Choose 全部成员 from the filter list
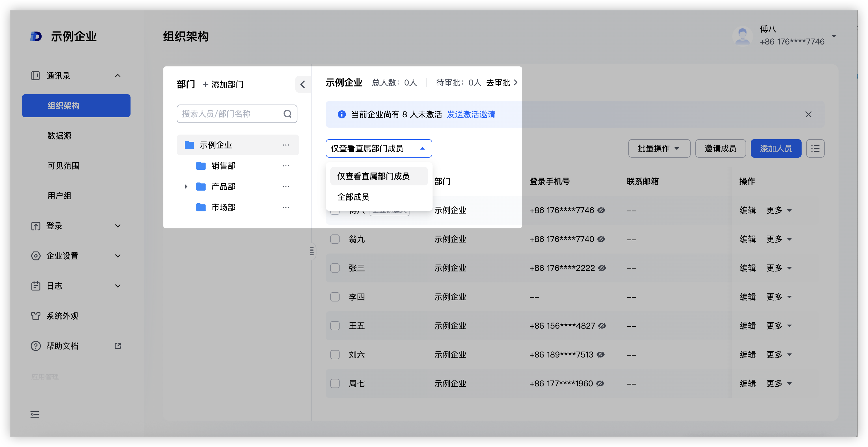This screenshot has width=868, height=447. [x=353, y=197]
